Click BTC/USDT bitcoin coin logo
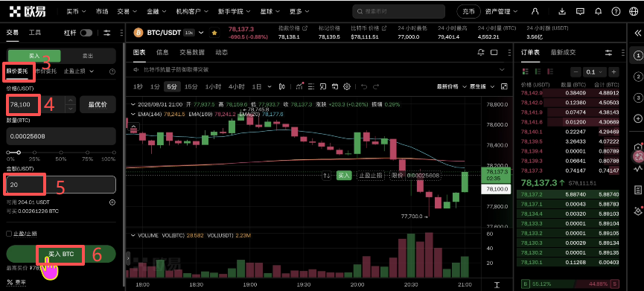644x291 pixels. pos(138,33)
